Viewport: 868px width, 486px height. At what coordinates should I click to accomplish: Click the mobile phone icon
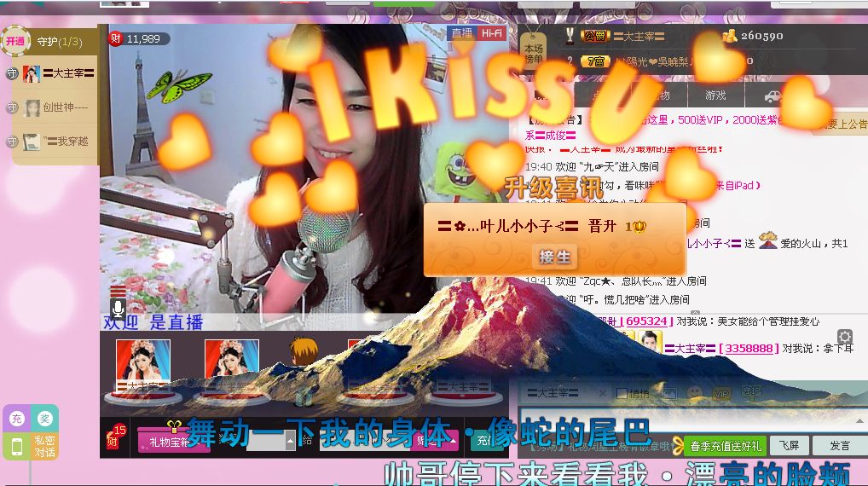click(x=16, y=446)
